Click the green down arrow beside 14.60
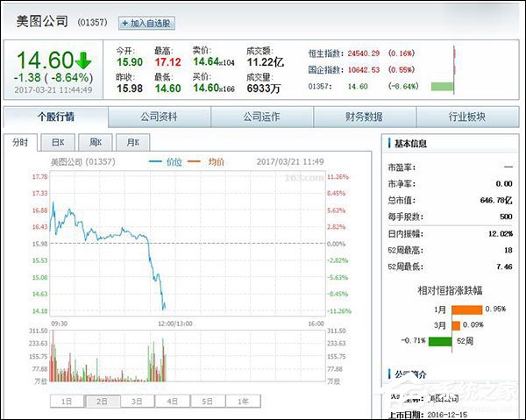Viewport: 526px width, 420px height. [83, 61]
